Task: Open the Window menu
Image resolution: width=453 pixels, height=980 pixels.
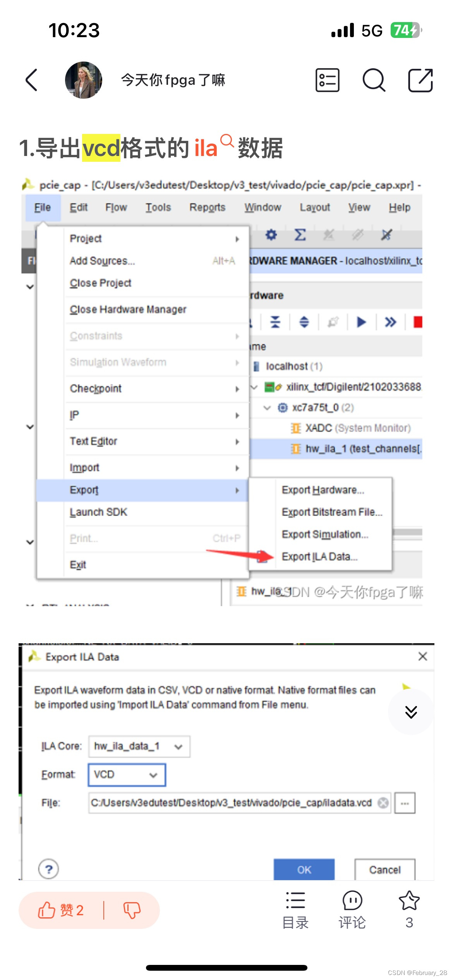Action: pyautogui.click(x=263, y=207)
